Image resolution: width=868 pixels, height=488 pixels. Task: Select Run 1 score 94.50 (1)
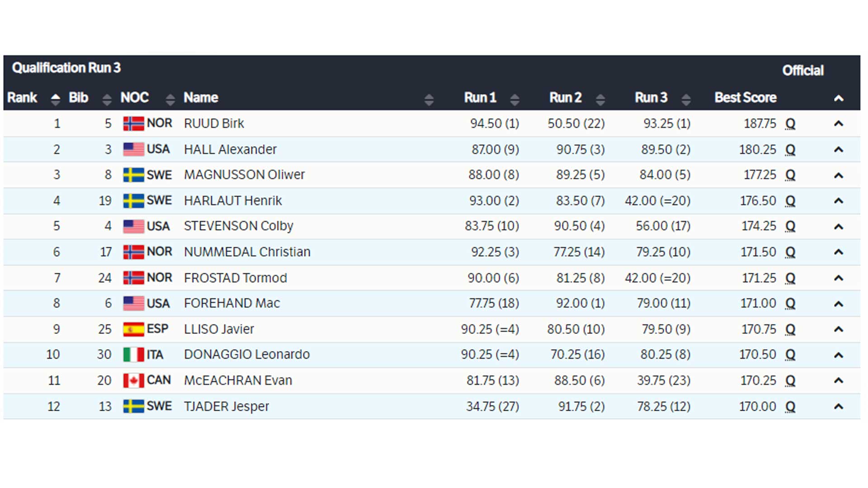point(495,123)
